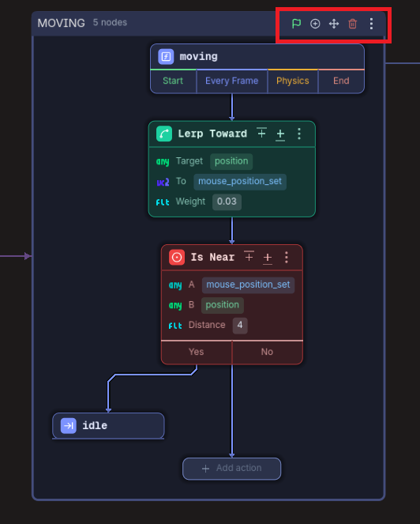Switch to the Every Frame tab

click(231, 81)
